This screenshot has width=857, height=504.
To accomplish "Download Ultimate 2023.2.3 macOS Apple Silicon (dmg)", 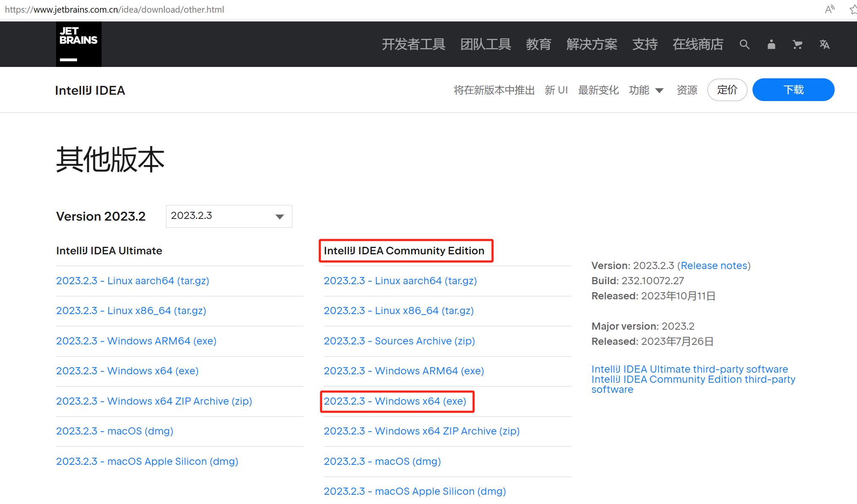I will [x=147, y=461].
